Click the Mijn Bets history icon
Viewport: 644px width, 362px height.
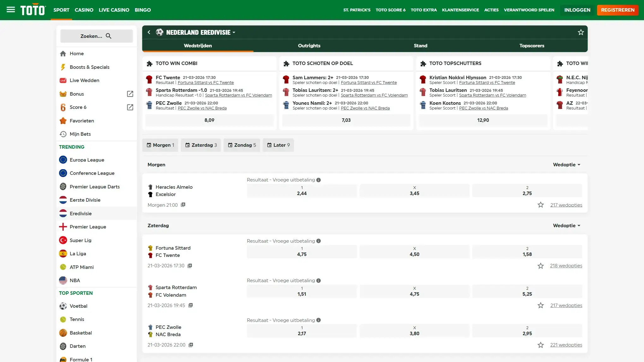tap(63, 134)
